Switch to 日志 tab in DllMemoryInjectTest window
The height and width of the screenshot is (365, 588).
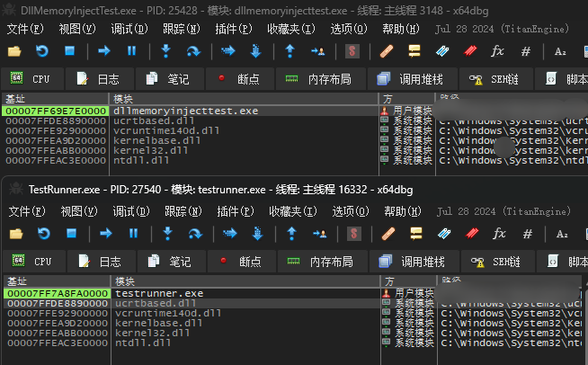pos(100,79)
